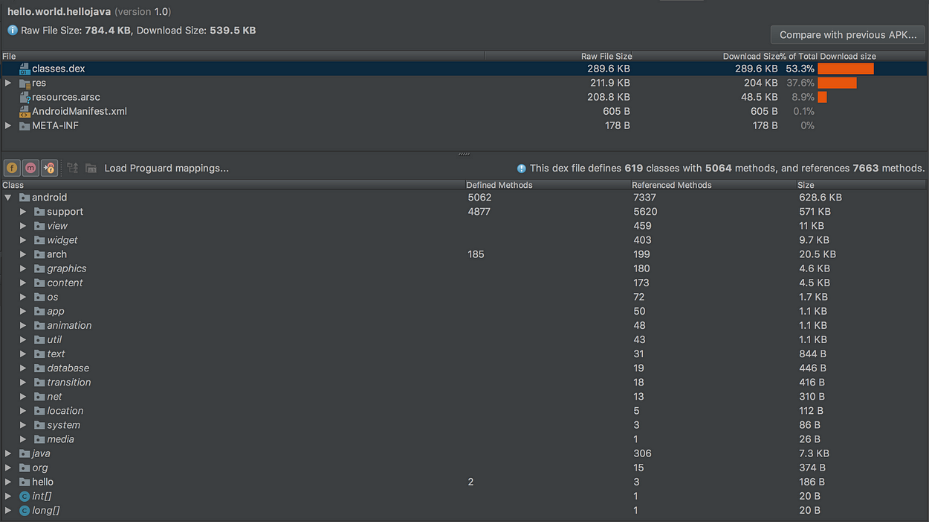
Task: Click the int[] class icon
Action: coord(24,497)
